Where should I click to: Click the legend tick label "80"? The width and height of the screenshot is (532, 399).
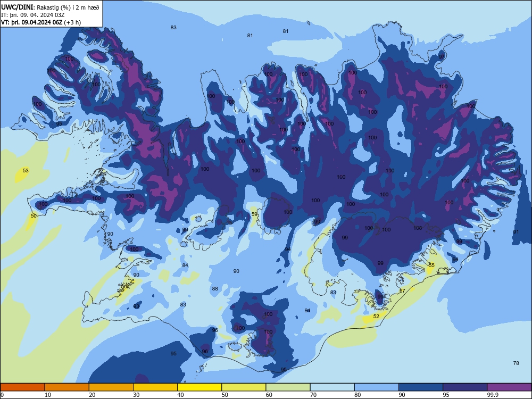point(358,395)
